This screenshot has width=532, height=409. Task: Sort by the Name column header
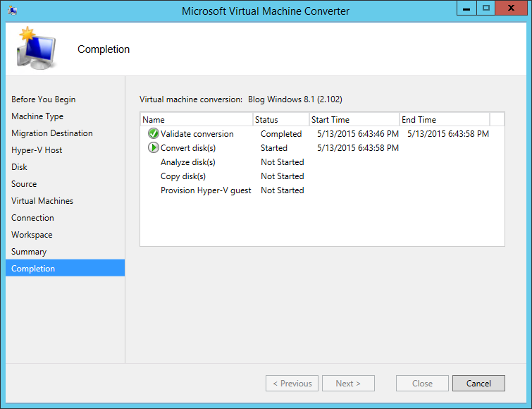(197, 119)
